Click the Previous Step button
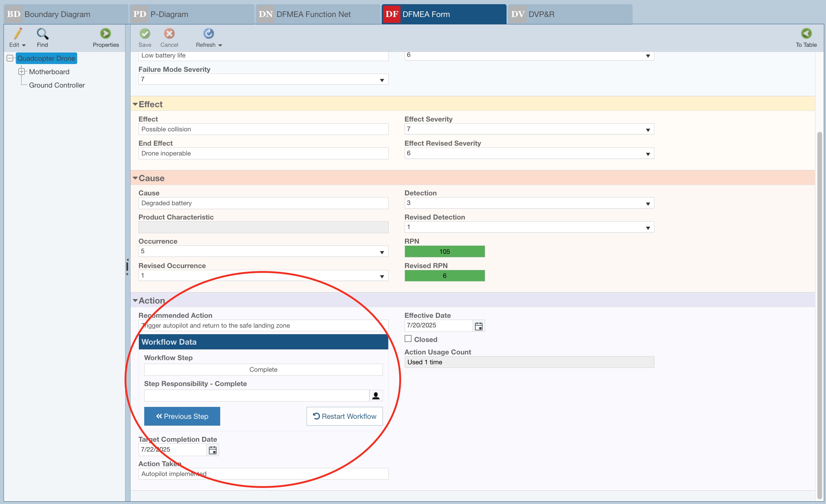Image resolution: width=826 pixels, height=504 pixels. 182,416
